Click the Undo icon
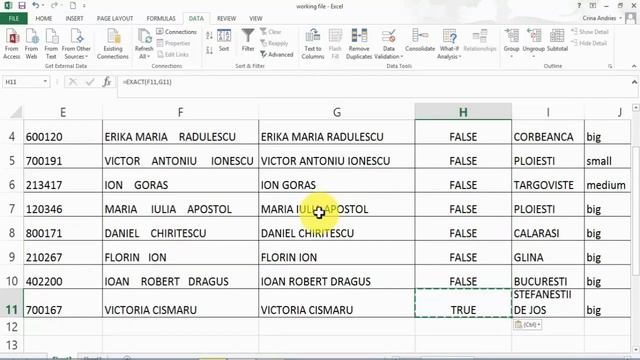640x360 pixels. (36, 6)
